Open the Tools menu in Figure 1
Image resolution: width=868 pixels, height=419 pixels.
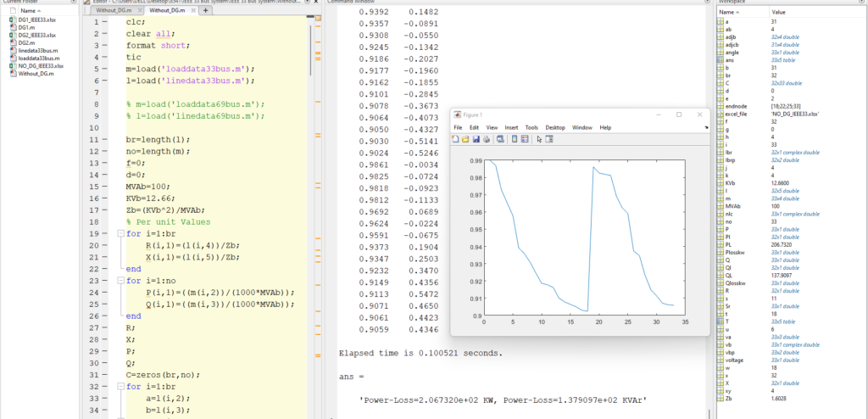pos(531,127)
